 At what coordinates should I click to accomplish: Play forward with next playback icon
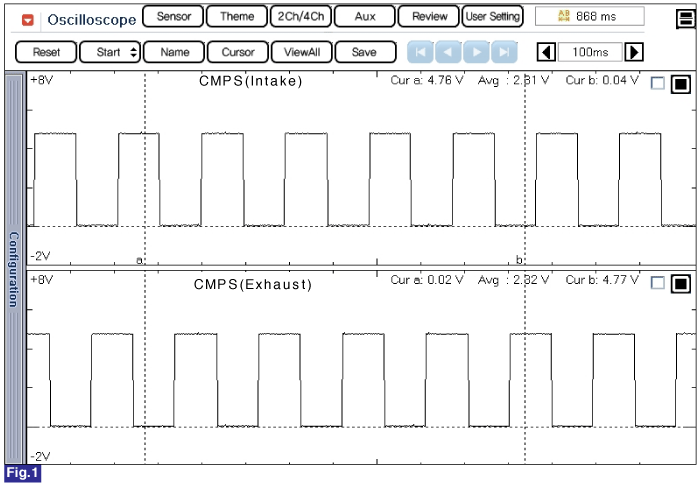pos(476,52)
